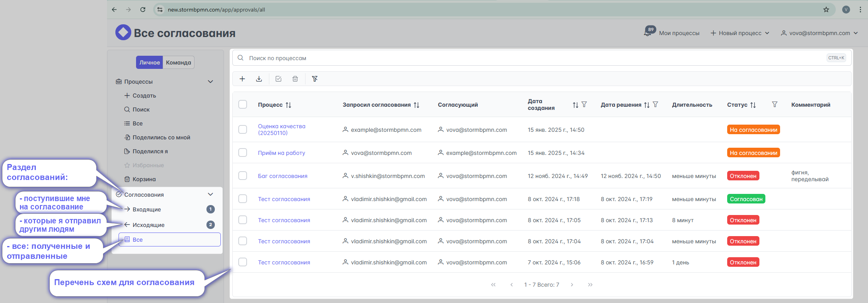Viewport: 868px width, 303px height.
Task: Open the Приём на работу process link
Action: pyautogui.click(x=282, y=153)
